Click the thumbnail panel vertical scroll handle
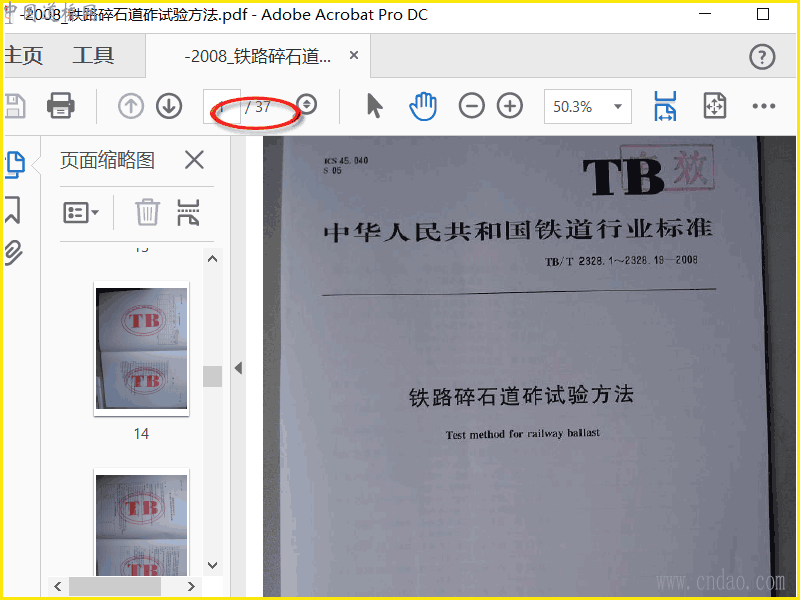This screenshot has width=800, height=600. pos(212,377)
